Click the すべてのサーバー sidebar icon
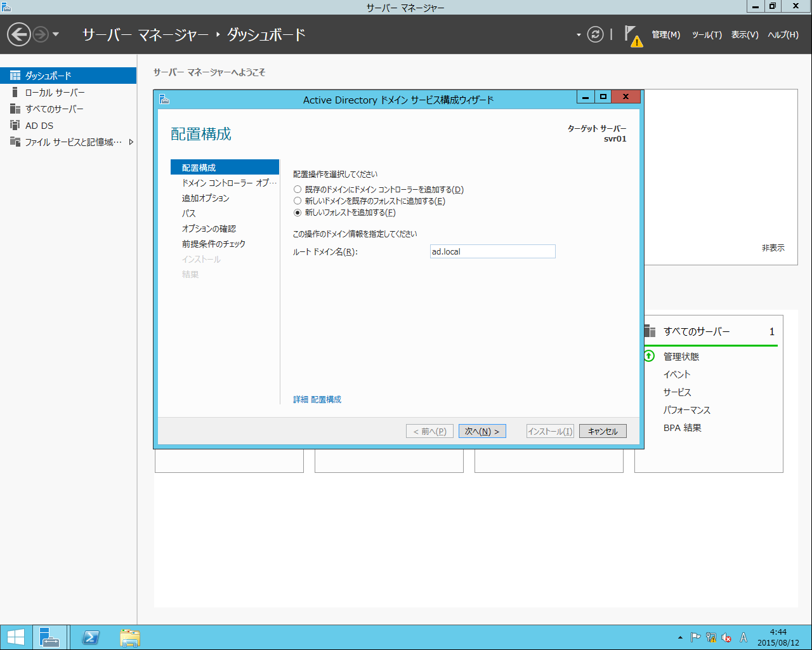The image size is (812, 650). (x=15, y=109)
